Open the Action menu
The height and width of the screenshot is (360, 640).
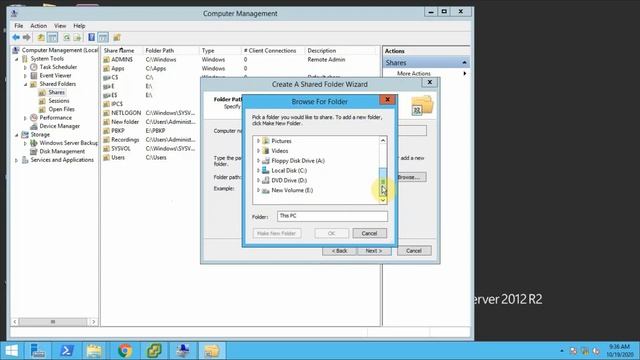pos(39,26)
